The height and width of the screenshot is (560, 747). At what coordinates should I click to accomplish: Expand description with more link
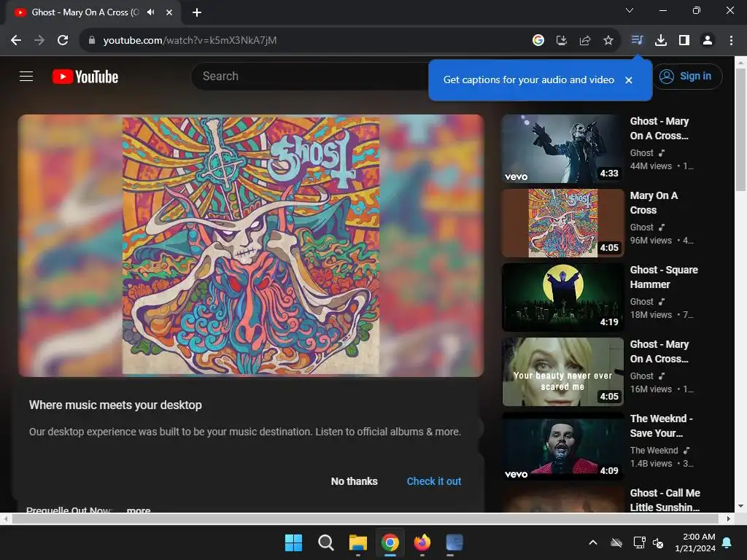tap(139, 510)
